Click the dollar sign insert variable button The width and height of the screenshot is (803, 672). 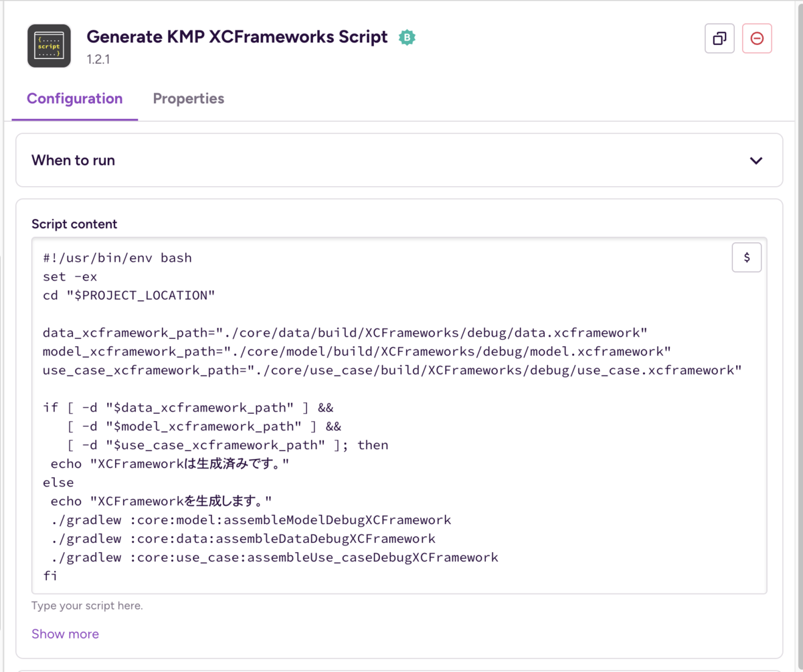point(747,257)
